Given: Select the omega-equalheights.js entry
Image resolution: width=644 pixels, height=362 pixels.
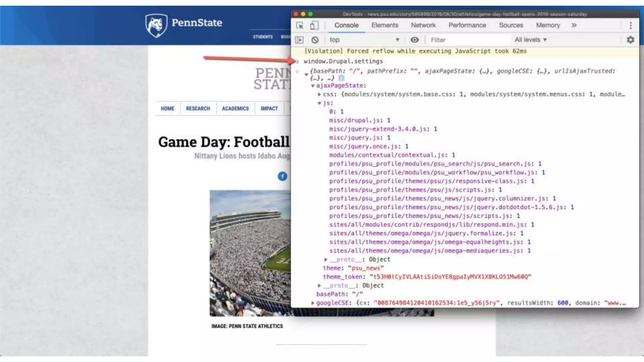Looking at the screenshot, I should click(x=430, y=242).
